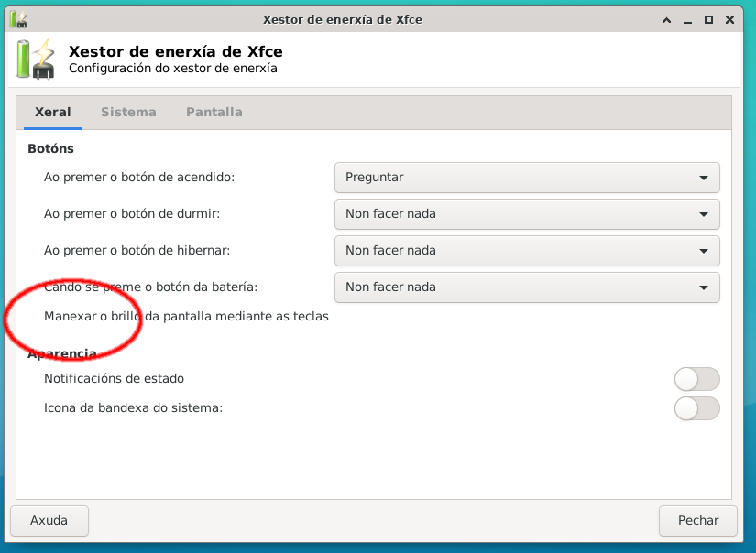Select the Xeral tab

point(52,113)
